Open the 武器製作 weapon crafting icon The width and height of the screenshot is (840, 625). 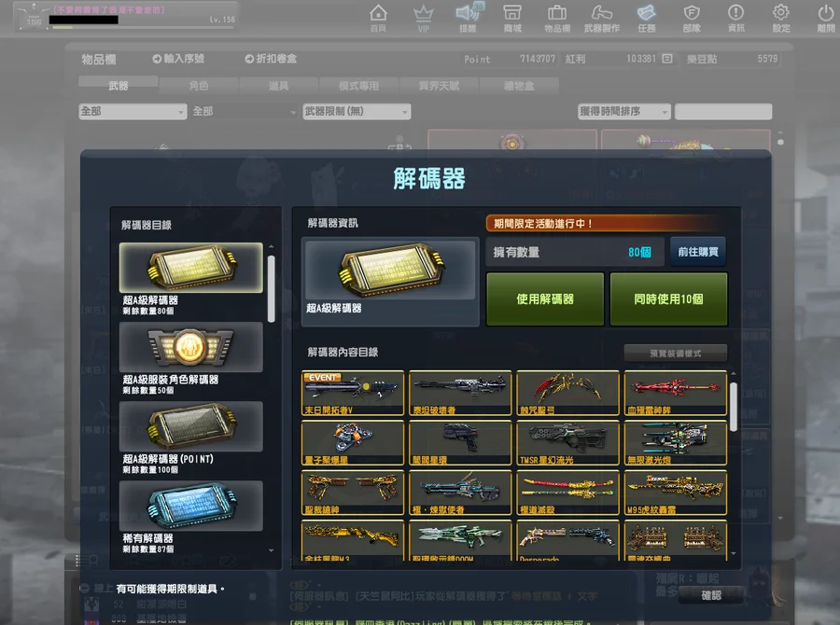[602, 18]
